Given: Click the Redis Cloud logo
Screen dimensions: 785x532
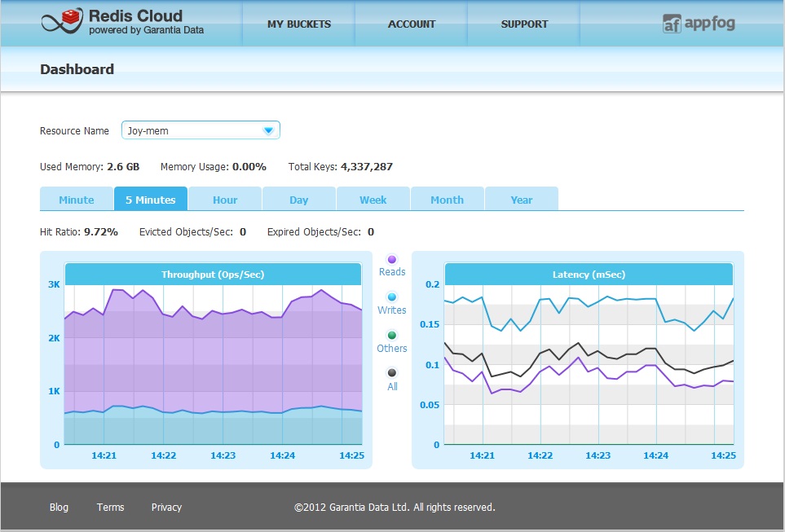Looking at the screenshot, I should [x=122, y=22].
